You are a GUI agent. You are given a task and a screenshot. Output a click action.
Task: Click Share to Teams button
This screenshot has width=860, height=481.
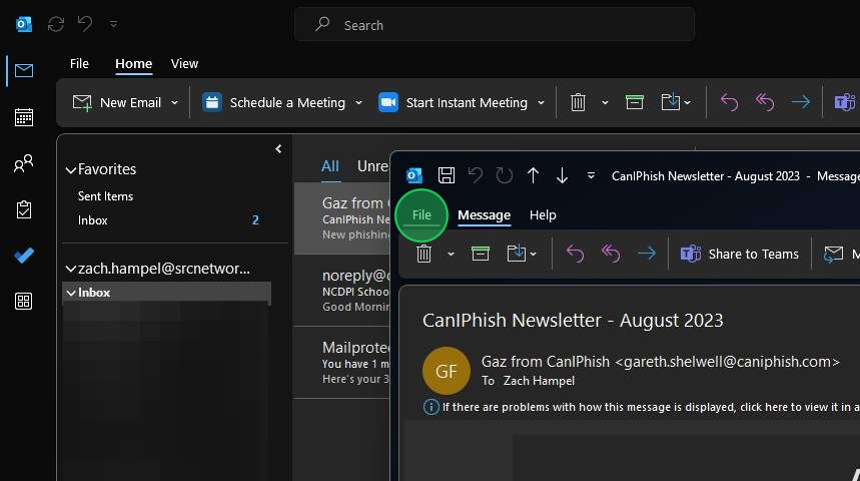pyautogui.click(x=739, y=254)
